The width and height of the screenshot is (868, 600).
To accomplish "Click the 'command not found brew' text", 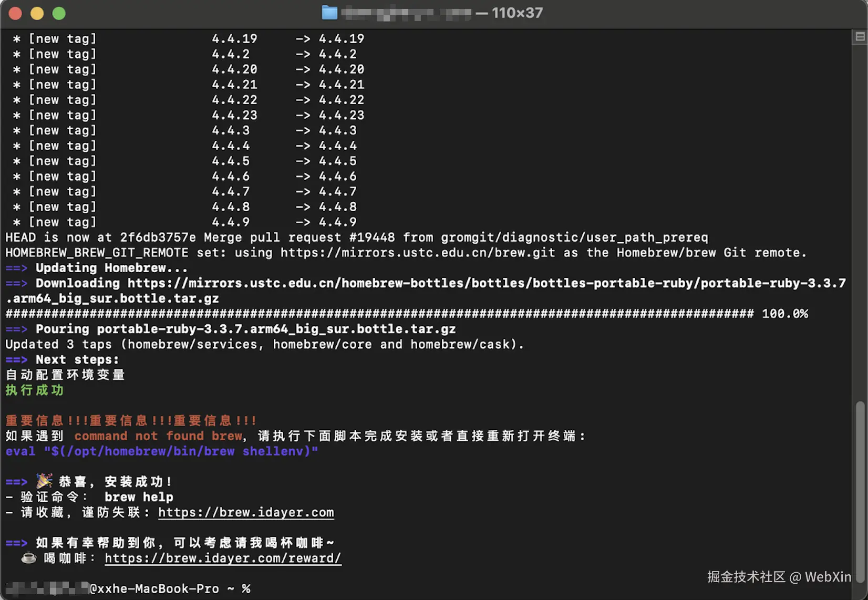I will 158,436.
